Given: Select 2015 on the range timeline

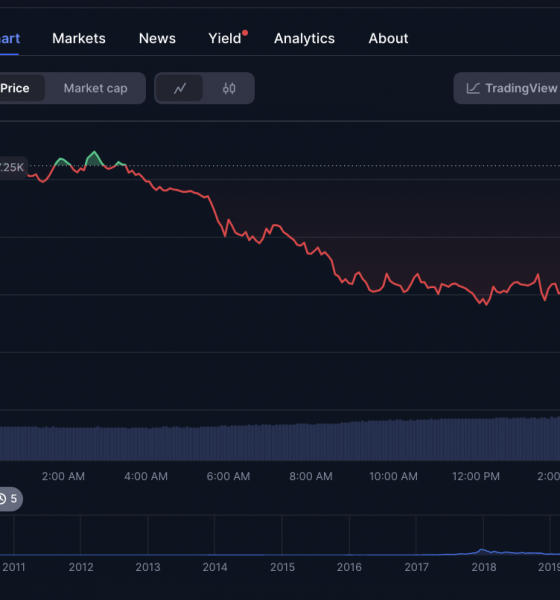Looking at the screenshot, I should point(282,567).
